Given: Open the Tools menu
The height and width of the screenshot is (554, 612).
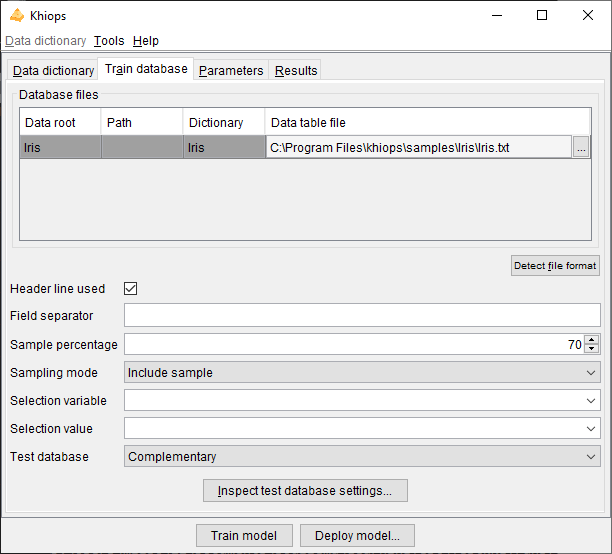Looking at the screenshot, I should [x=109, y=41].
